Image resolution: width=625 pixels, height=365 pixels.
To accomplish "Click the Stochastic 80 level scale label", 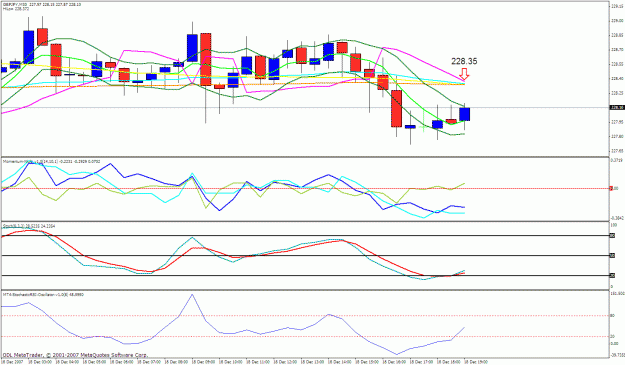I will (x=612, y=235).
